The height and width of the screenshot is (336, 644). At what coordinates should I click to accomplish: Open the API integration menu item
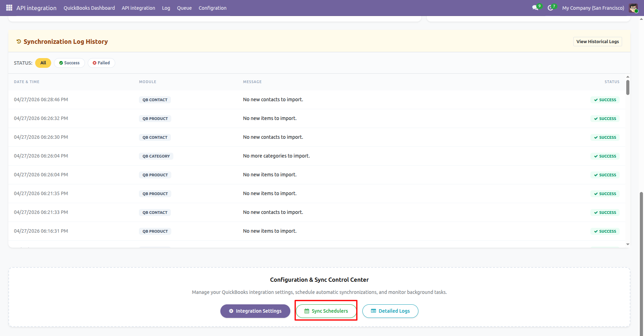[x=138, y=8]
